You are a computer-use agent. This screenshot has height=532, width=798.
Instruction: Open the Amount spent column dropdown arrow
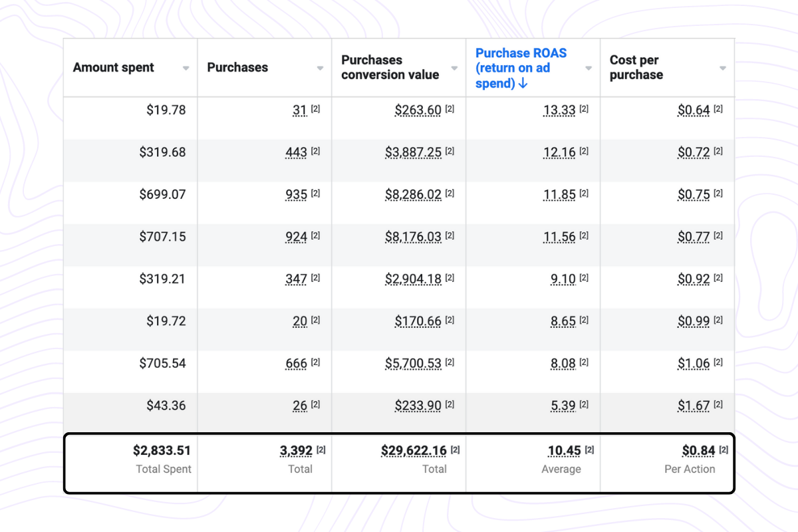[186, 68]
